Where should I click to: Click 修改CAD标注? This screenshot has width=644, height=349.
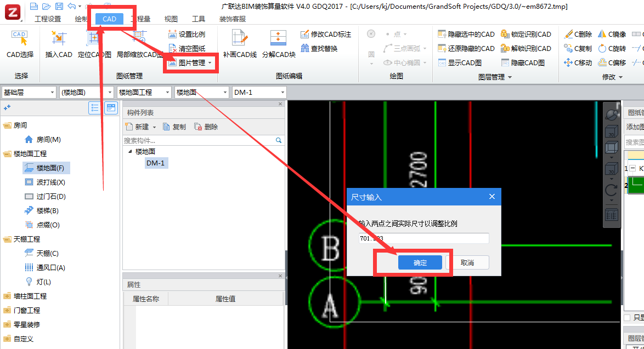[x=326, y=34]
